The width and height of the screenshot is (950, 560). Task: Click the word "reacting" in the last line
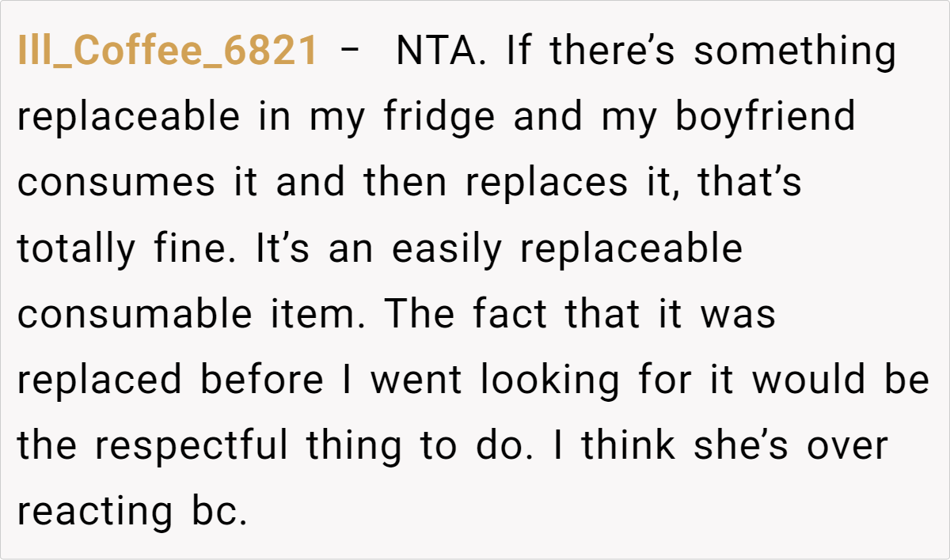tap(94, 511)
